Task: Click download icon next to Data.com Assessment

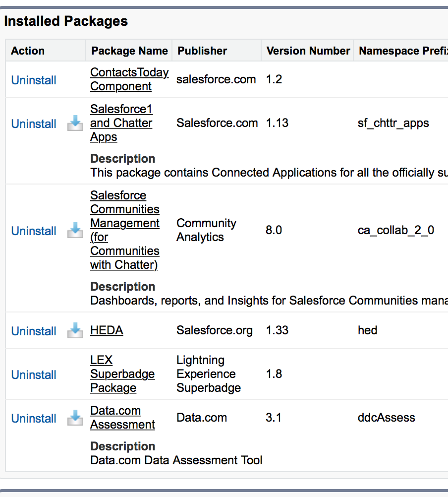Action: click(75, 418)
